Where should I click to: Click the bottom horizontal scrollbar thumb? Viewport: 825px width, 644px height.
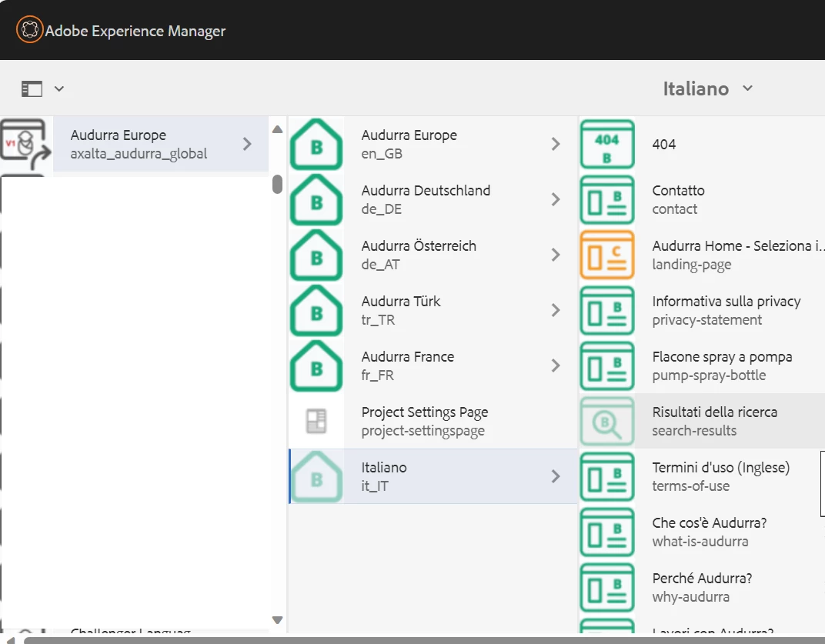coord(424,640)
